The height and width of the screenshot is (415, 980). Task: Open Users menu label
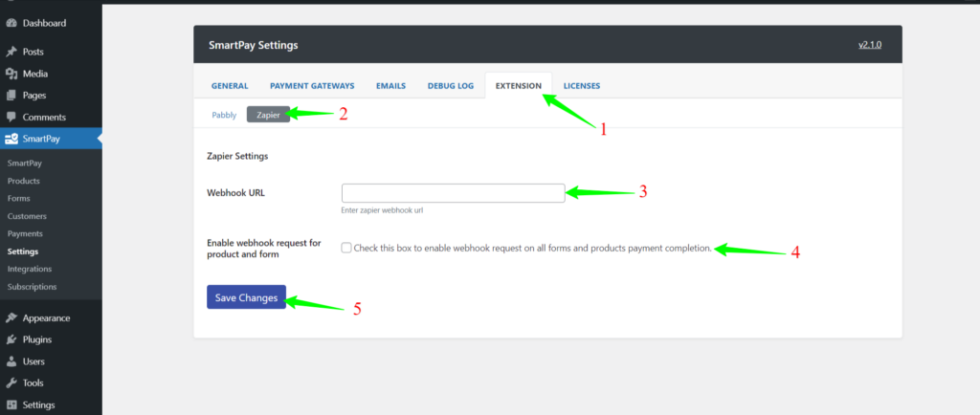coord(33,361)
